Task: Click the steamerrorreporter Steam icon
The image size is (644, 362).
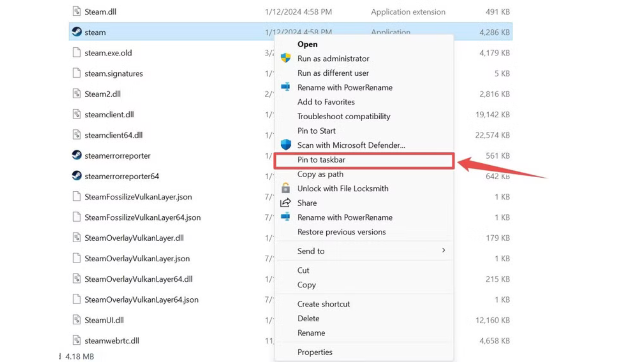Action: click(77, 156)
